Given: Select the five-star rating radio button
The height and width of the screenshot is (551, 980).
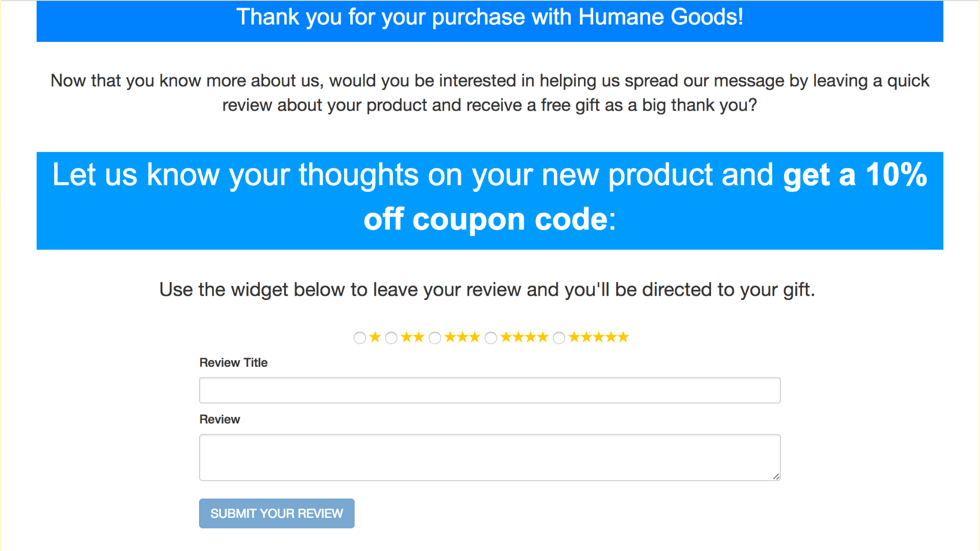Looking at the screenshot, I should (559, 338).
